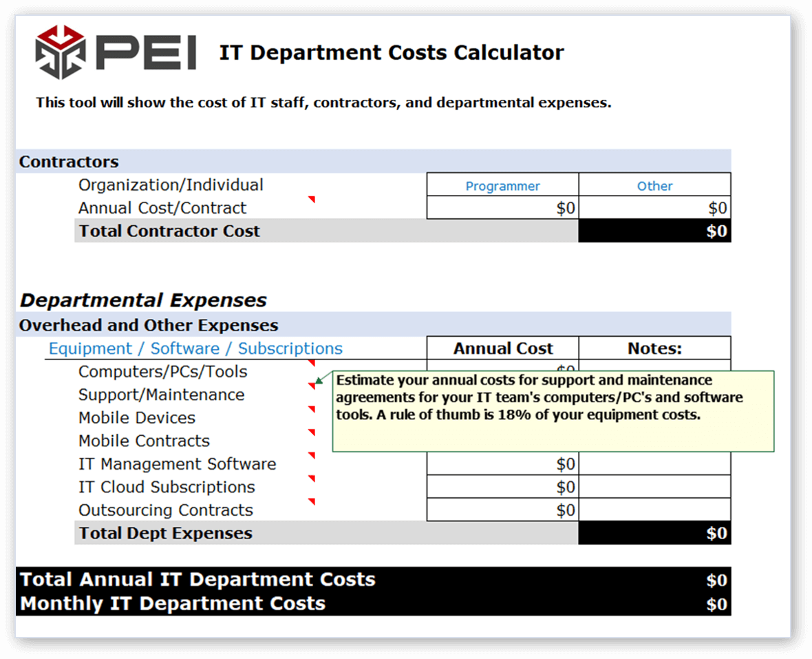Select the Departmental Expenses heading

pyautogui.click(x=143, y=300)
